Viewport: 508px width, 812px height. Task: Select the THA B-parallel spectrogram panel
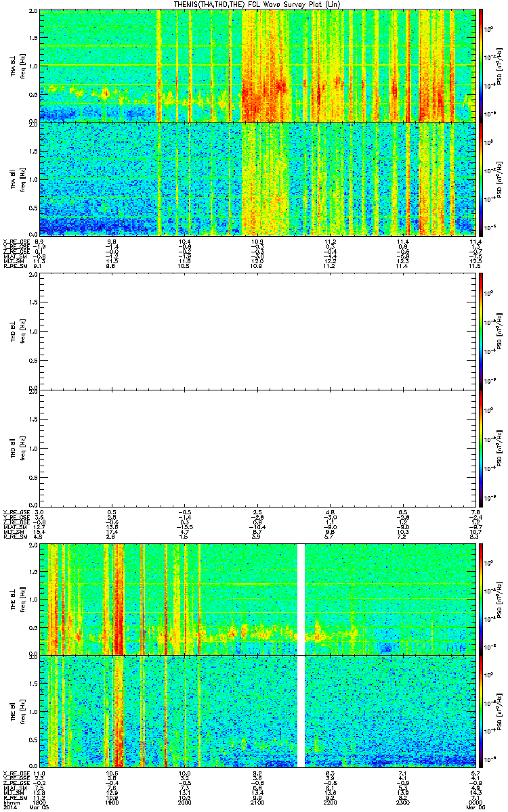(x=257, y=179)
